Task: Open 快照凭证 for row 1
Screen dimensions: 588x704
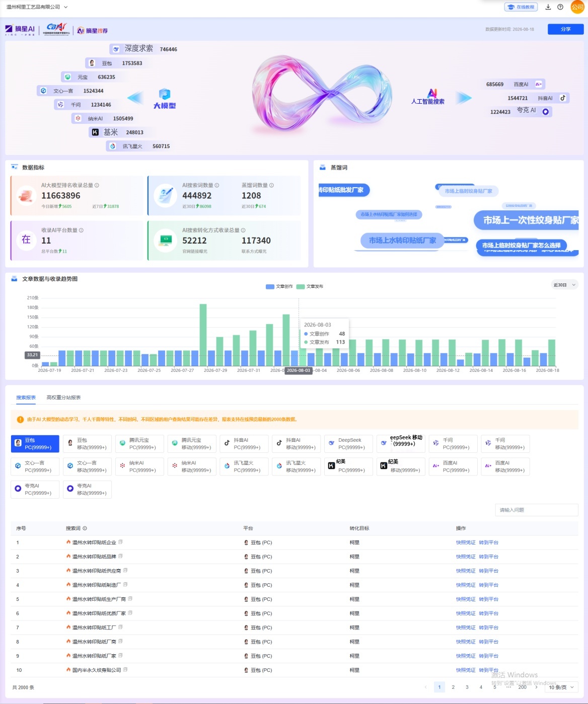Action: 466,542
